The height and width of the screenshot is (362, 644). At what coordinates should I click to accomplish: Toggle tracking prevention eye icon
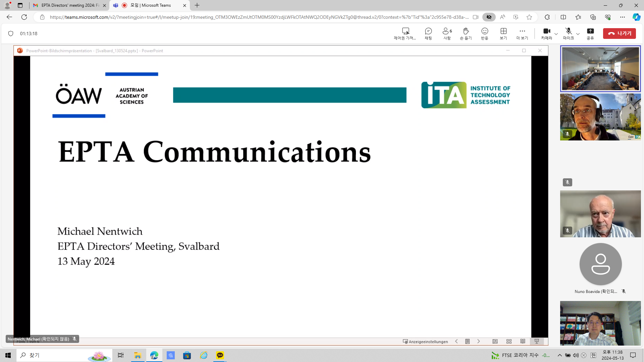pos(489,17)
